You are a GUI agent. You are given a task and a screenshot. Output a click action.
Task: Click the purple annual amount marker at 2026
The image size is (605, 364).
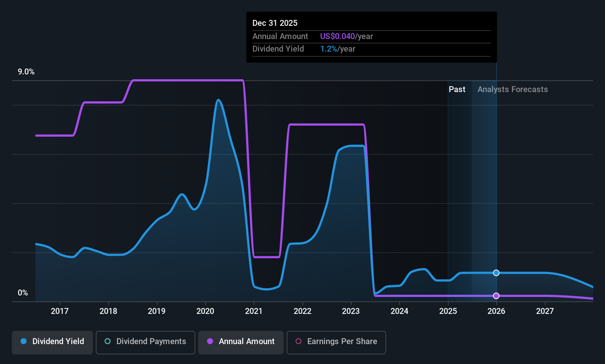(496, 296)
